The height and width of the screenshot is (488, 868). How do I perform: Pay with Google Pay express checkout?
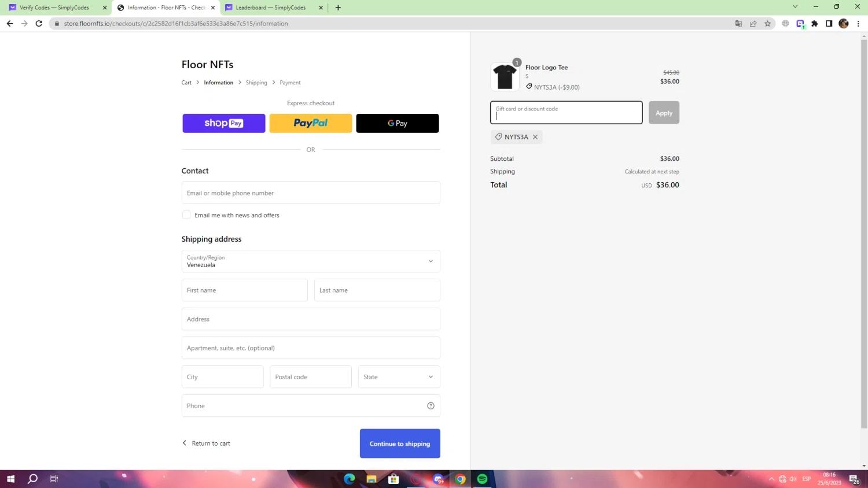(398, 123)
